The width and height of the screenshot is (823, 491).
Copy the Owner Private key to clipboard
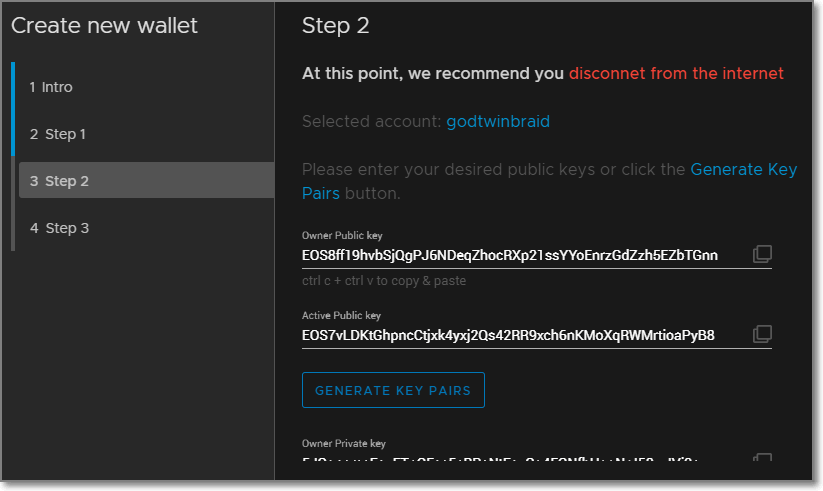pyautogui.click(x=762, y=460)
